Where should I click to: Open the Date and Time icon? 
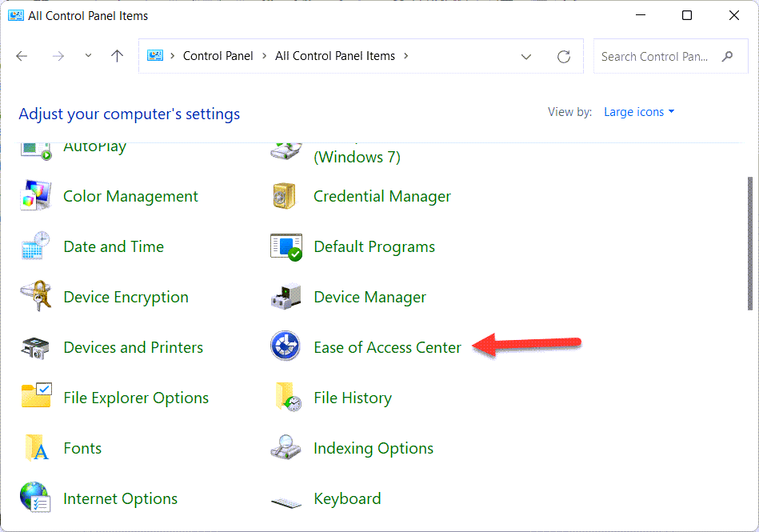(x=35, y=246)
